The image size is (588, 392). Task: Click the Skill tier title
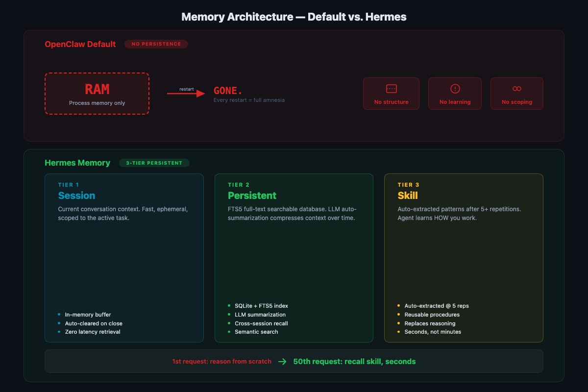[x=408, y=196]
